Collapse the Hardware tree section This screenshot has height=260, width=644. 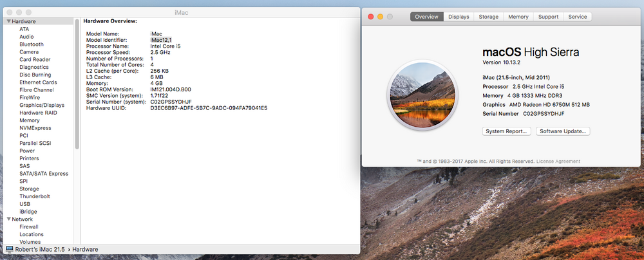pos(8,21)
